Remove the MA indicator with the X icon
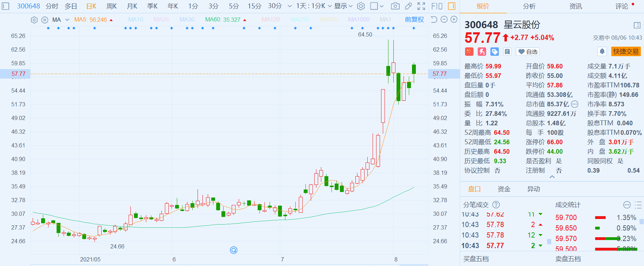Viewport: 644px width, 266px height. coord(45,20)
